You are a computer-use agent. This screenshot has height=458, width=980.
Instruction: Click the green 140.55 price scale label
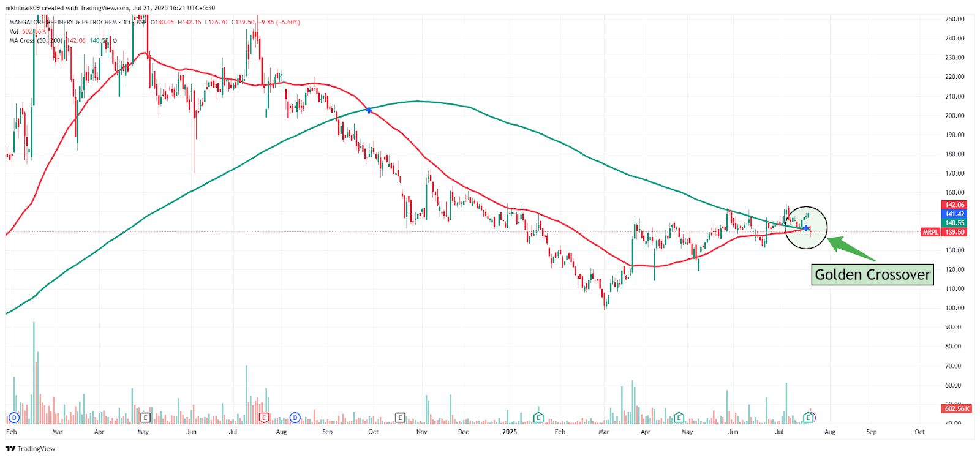[x=954, y=223]
